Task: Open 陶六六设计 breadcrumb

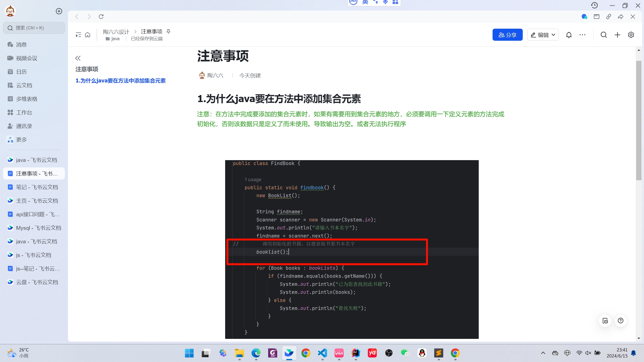Action: click(116, 32)
